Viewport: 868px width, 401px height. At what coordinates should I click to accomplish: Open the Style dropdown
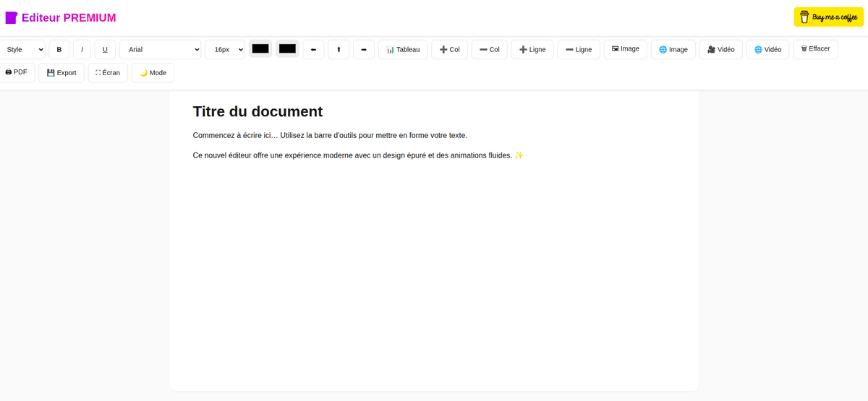(22, 50)
